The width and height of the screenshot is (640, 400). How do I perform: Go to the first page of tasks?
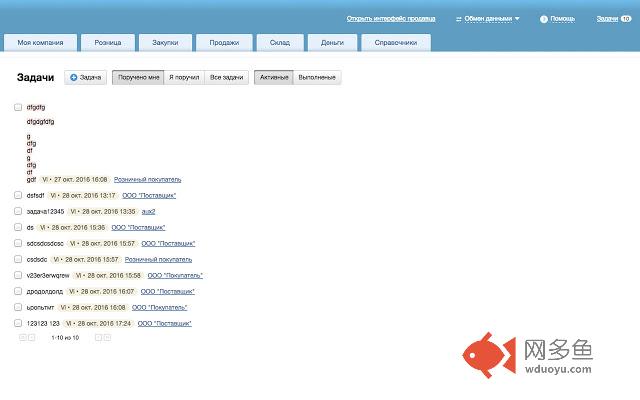coord(22,338)
